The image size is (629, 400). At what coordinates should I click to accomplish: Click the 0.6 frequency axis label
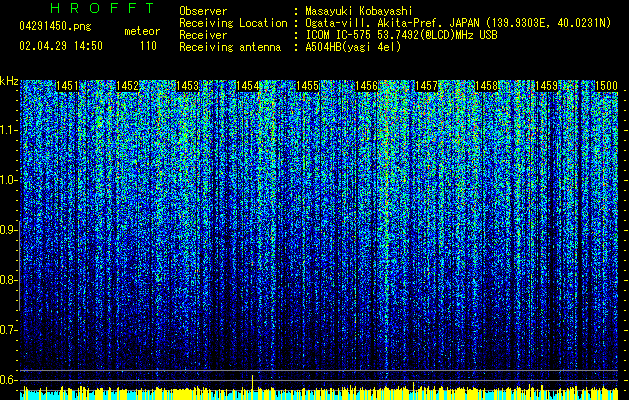click(9, 380)
